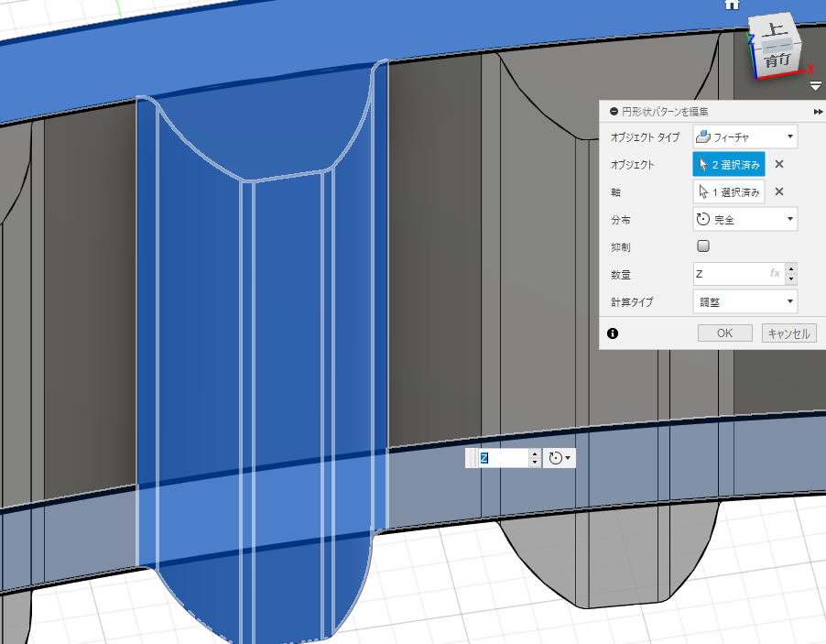Image resolution: width=826 pixels, height=644 pixels.
Task: Clear the object selection with its X
Action: tap(779, 165)
